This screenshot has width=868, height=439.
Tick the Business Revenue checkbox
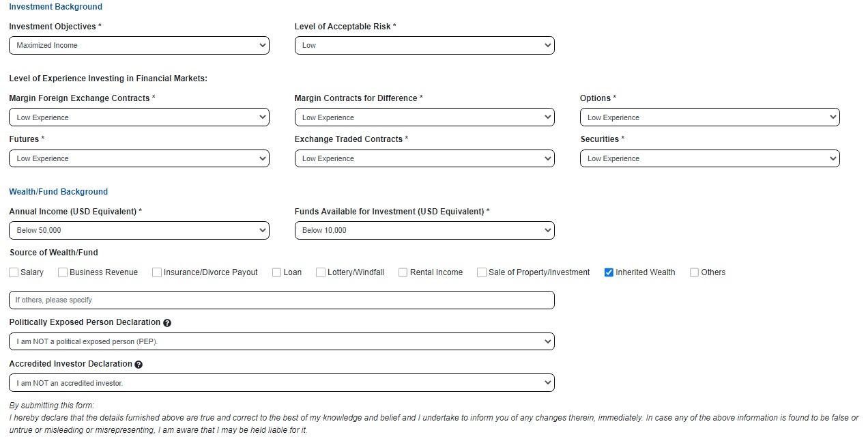63,272
